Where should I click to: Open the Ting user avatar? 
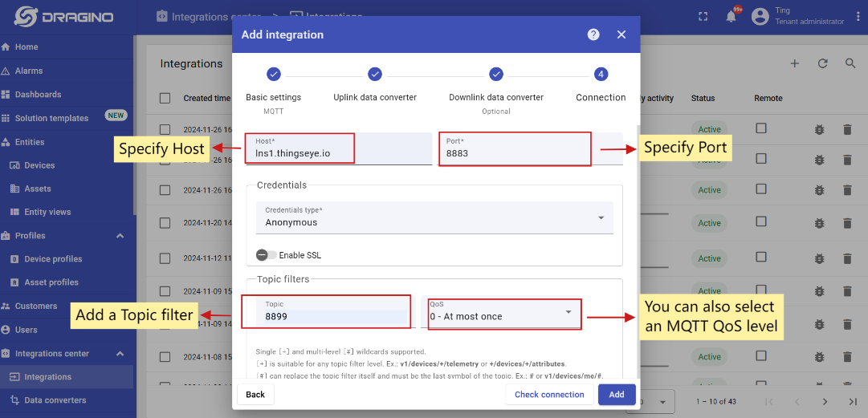pos(760,16)
